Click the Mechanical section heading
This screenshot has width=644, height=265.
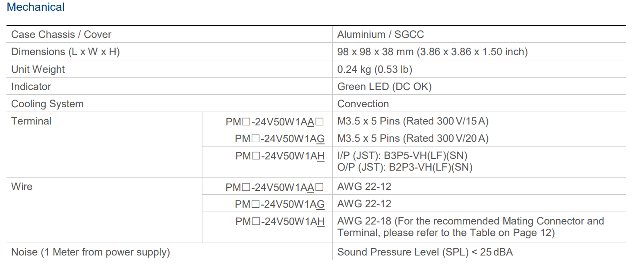36,7
